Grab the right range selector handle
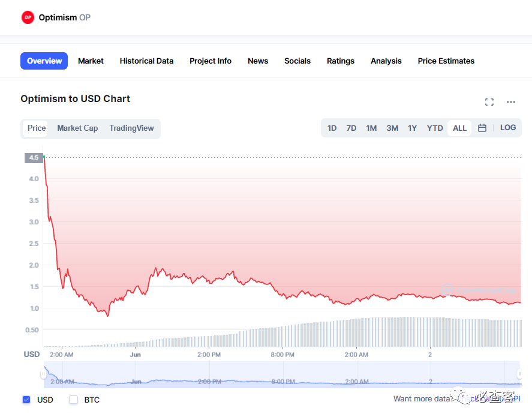This screenshot has height=420, width=532. click(519, 374)
